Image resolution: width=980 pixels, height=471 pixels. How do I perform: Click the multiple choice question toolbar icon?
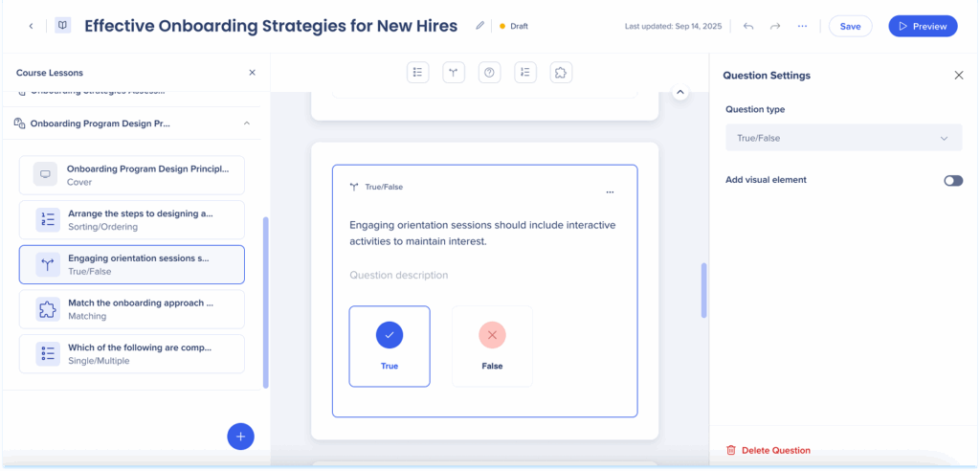417,73
